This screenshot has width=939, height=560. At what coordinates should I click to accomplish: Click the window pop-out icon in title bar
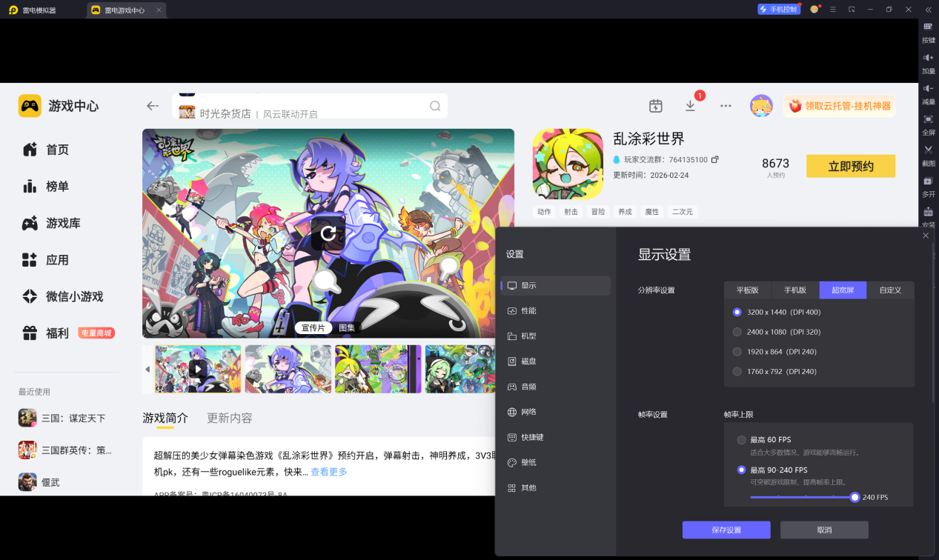click(852, 10)
